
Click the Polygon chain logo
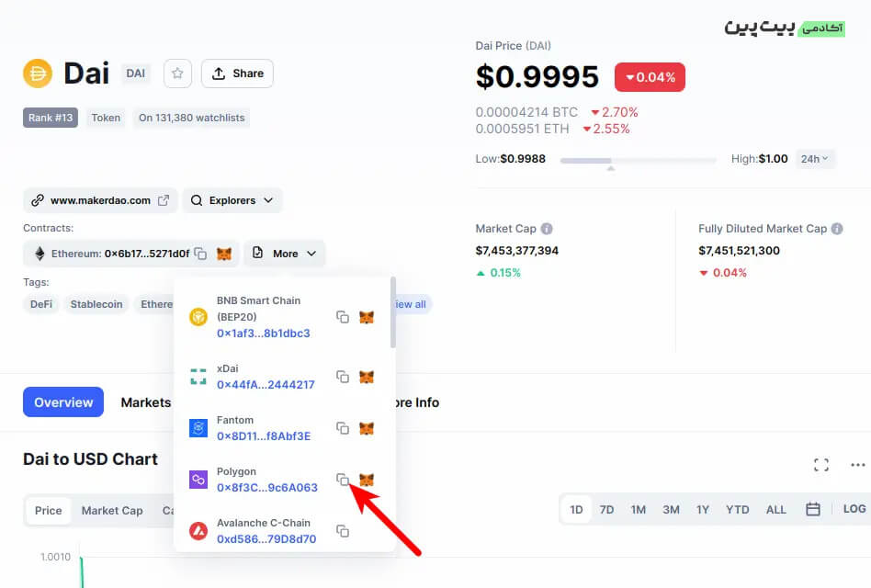tap(198, 480)
